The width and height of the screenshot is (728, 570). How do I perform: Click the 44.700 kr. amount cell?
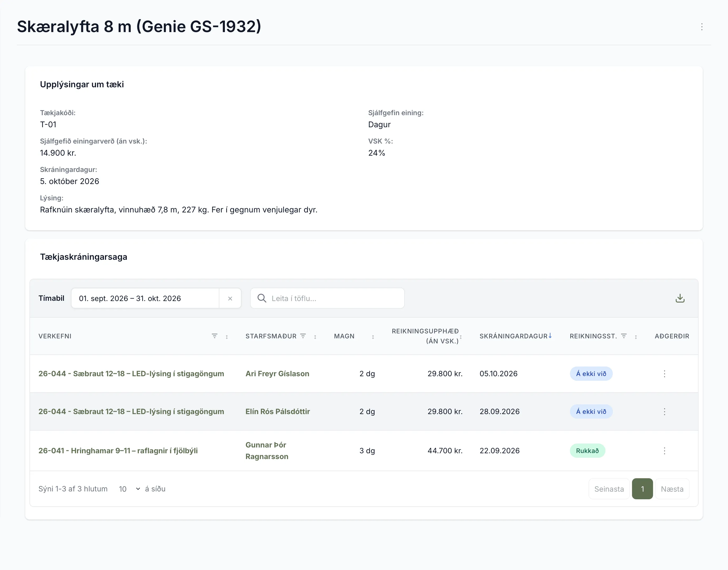[x=445, y=451]
